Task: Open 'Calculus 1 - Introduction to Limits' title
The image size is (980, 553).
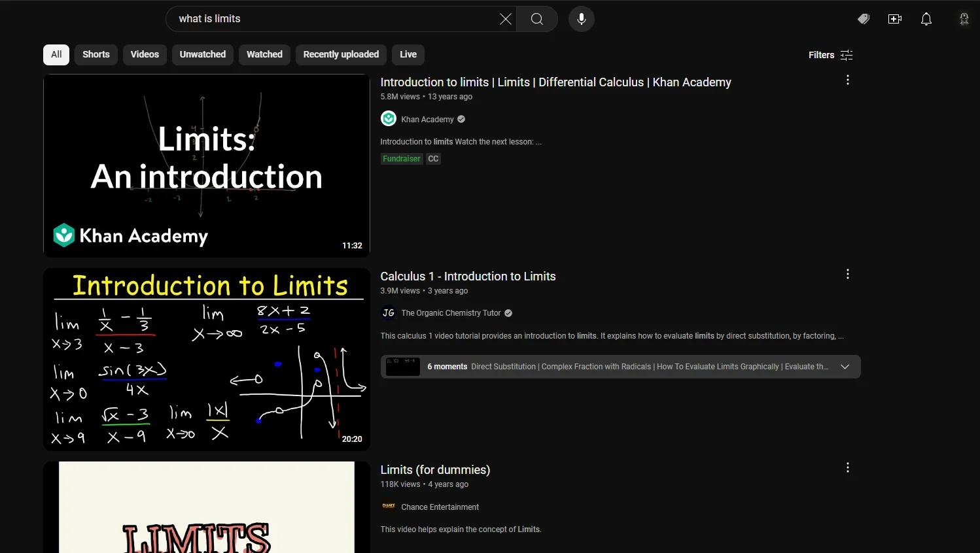Action: (468, 276)
